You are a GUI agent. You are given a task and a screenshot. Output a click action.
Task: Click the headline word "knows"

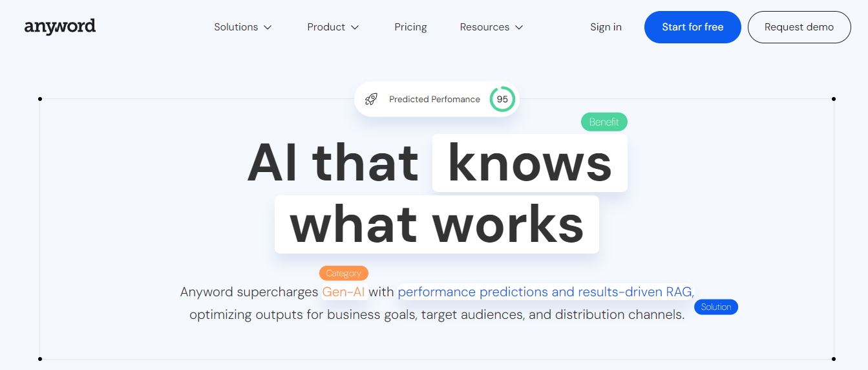pyautogui.click(x=529, y=163)
